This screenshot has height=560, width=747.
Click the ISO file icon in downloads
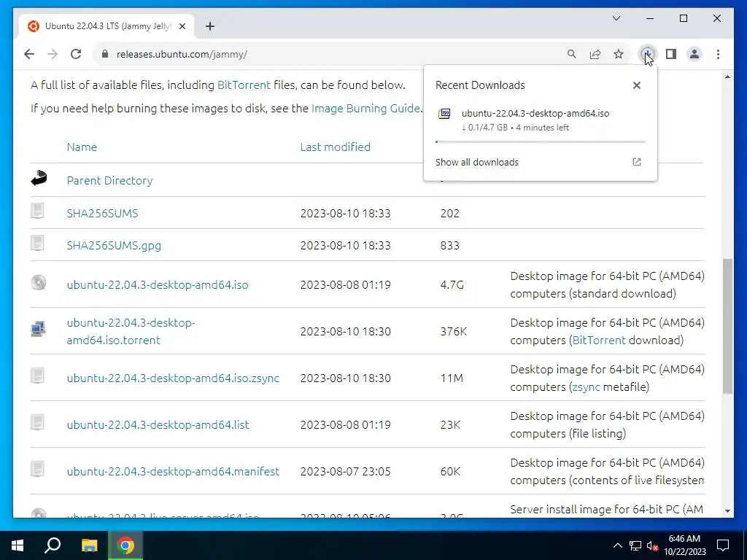tap(444, 114)
